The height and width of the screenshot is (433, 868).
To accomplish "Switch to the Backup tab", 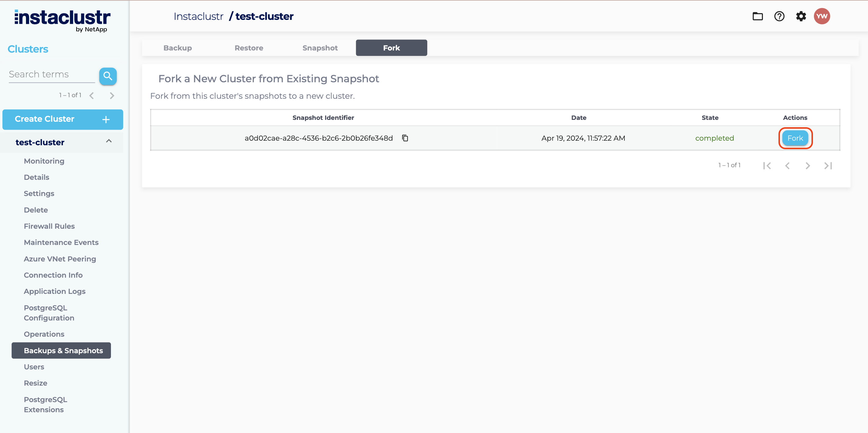I will [x=178, y=48].
